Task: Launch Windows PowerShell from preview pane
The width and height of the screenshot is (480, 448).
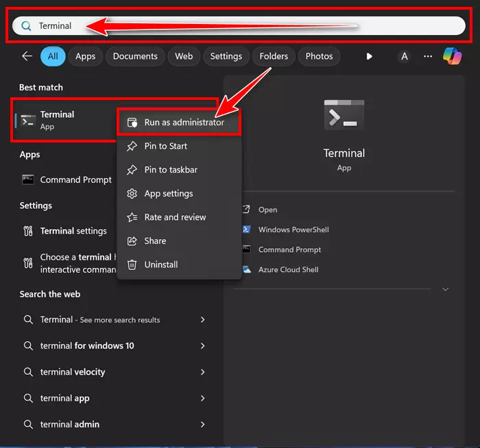Action: [x=293, y=229]
